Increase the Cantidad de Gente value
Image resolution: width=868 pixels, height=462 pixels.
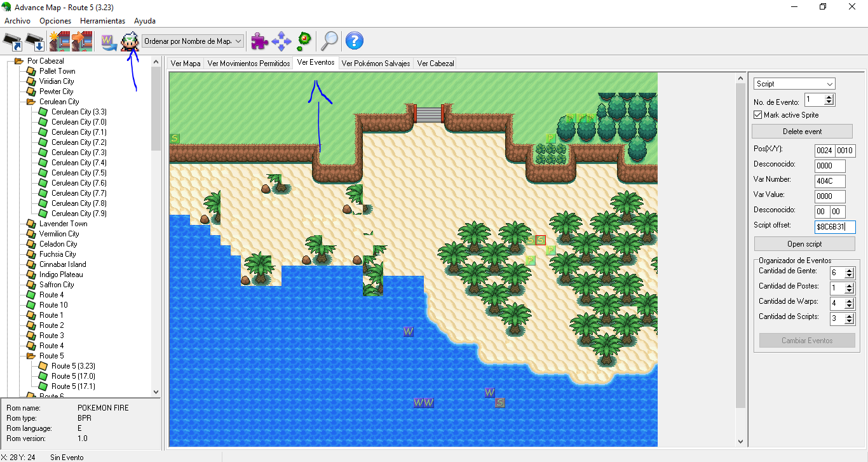click(x=850, y=269)
